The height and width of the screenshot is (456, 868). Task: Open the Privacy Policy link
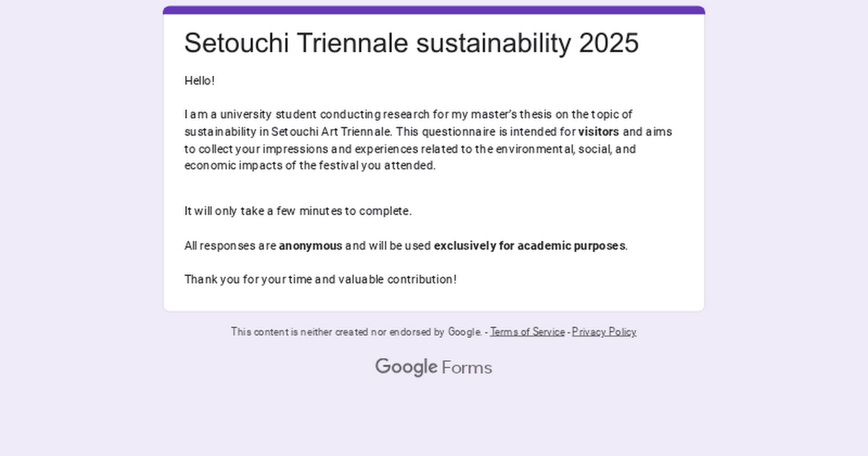coord(604,332)
